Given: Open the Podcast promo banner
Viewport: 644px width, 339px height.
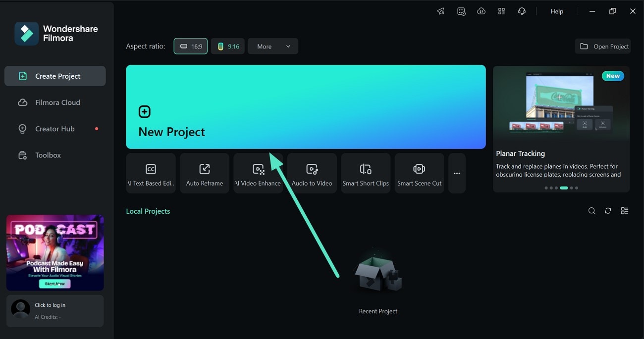Looking at the screenshot, I should (55, 252).
